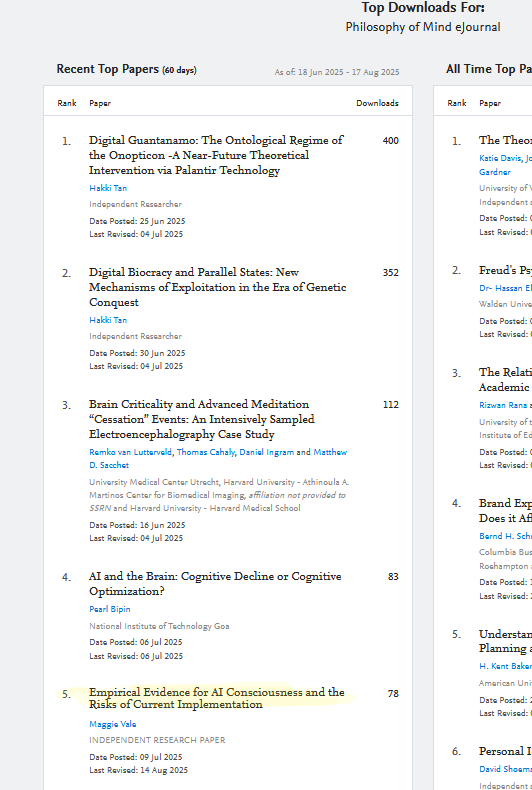The height and width of the screenshot is (790, 532).
Task: Click author Hakki Tan under first paper
Action: point(108,188)
